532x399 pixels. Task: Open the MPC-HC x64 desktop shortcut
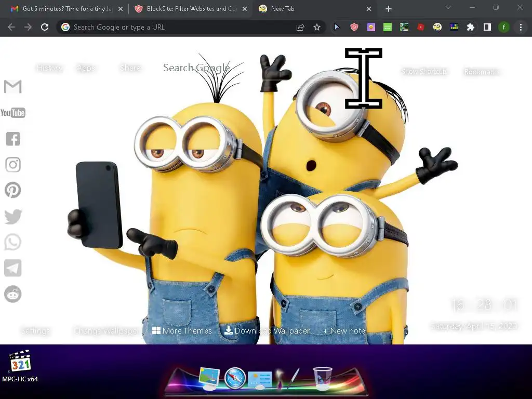[x=20, y=366]
